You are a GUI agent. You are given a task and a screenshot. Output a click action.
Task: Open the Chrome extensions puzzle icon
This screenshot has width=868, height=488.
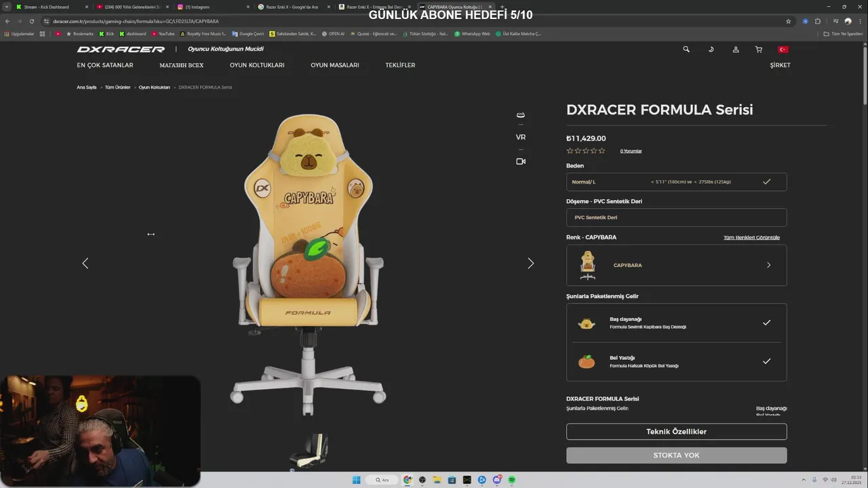(x=818, y=21)
